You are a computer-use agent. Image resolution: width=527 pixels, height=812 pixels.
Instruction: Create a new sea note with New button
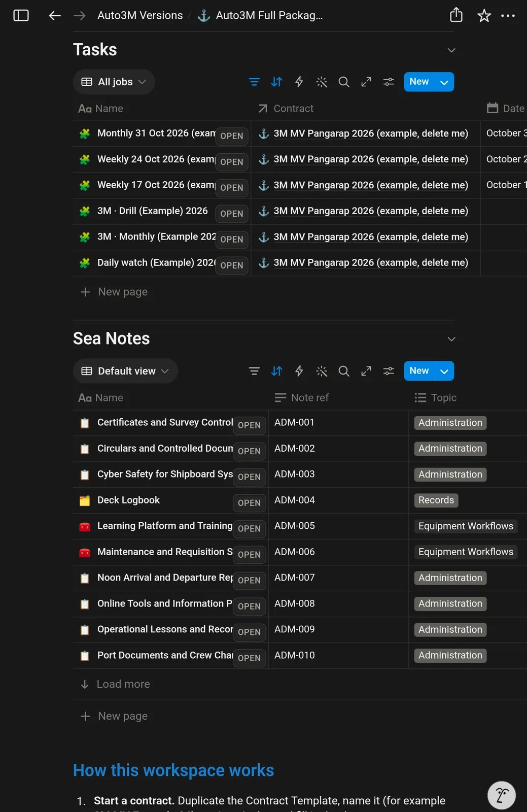[419, 371]
